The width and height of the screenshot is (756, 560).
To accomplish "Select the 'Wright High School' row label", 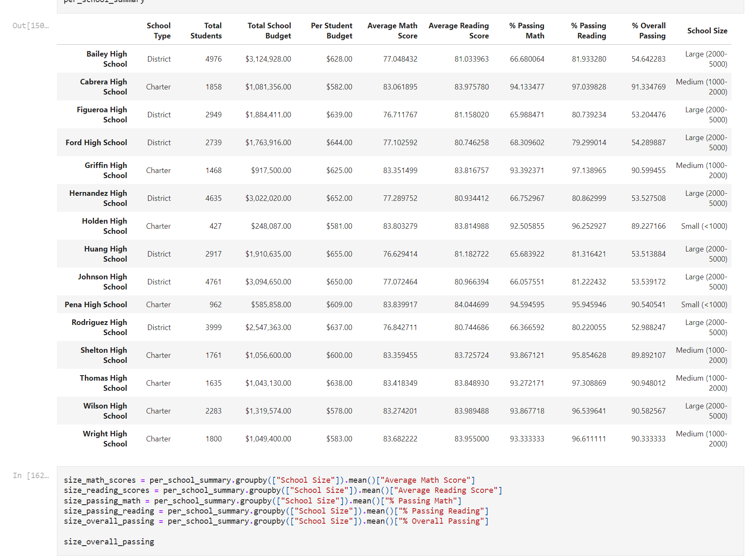I will click(105, 439).
